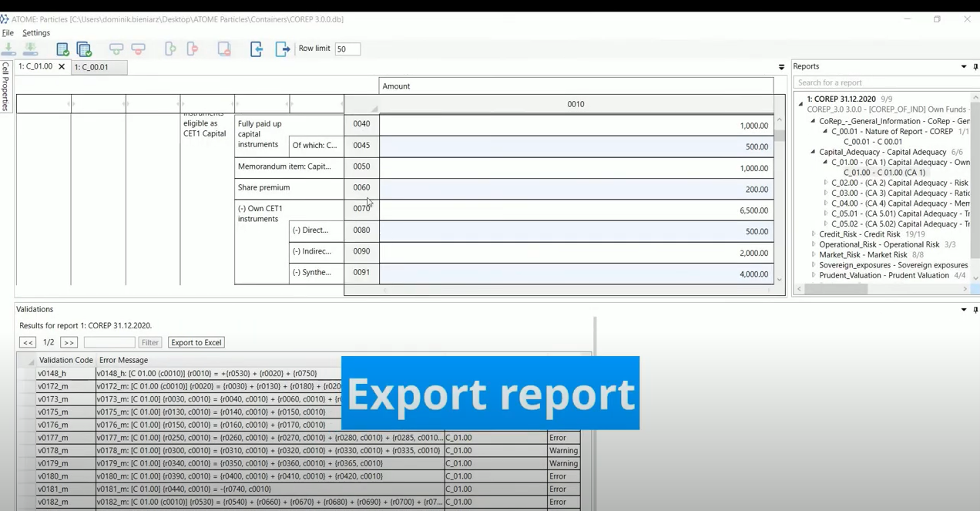Click the add row toolbar icon

coord(116,49)
